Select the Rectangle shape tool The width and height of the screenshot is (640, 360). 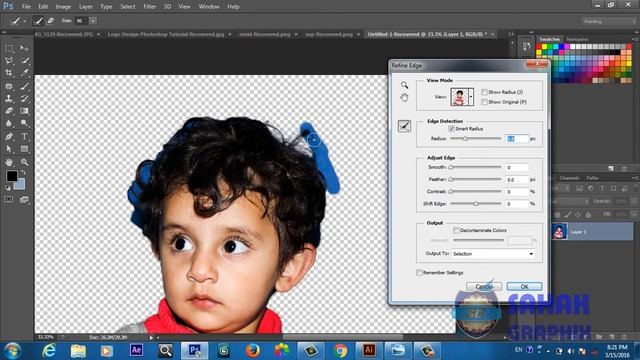[x=24, y=149]
